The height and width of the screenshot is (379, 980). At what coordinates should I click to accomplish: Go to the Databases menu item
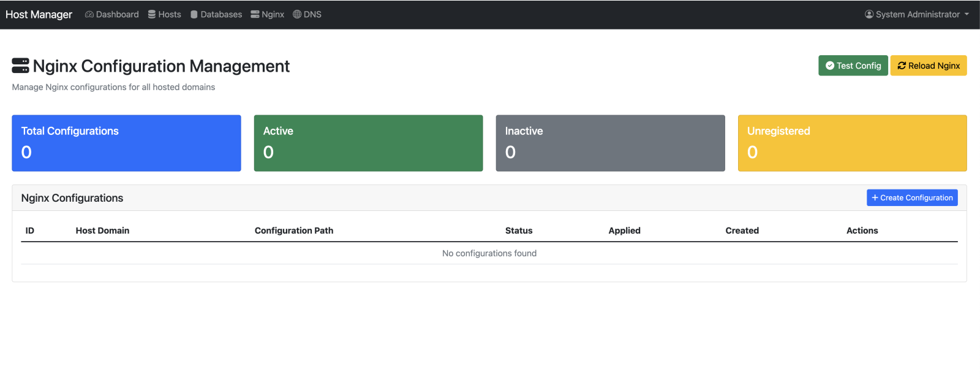221,14
